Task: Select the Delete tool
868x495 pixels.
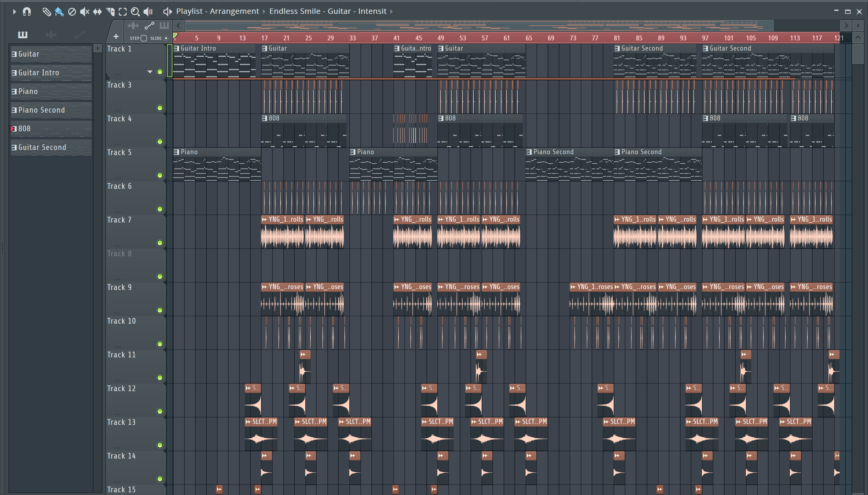Action: (72, 12)
